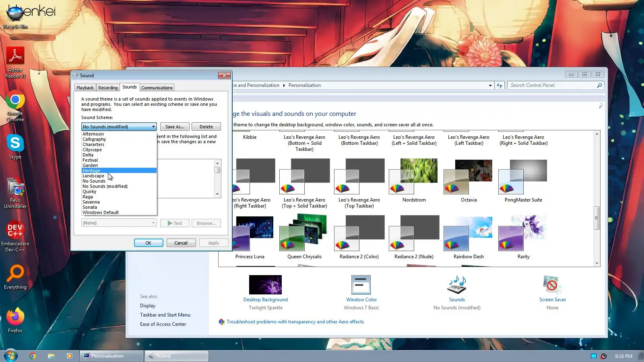Open Troubleshoot transparency and Aero effects link

[295, 322]
